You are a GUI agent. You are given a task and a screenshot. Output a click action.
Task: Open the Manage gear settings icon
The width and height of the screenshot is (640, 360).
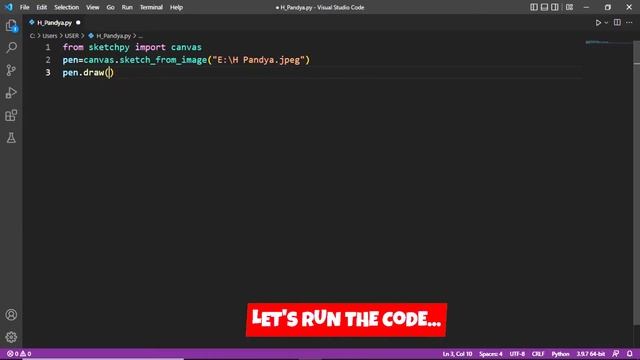click(x=11, y=337)
